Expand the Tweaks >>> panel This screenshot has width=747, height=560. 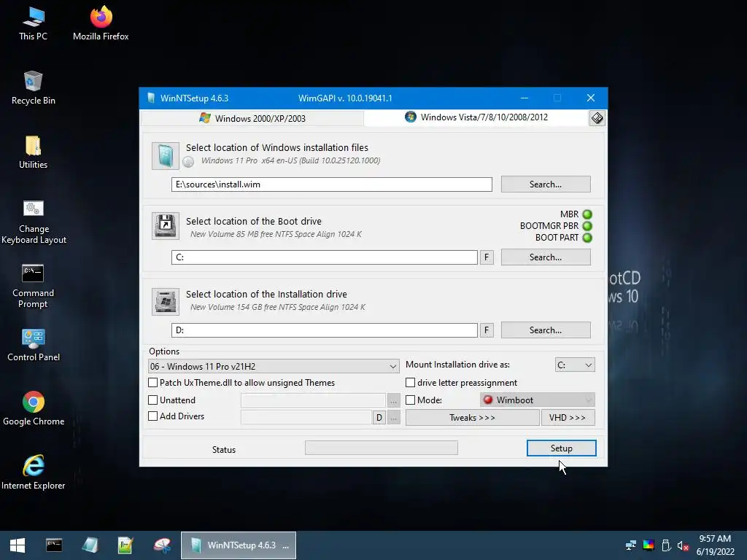473,418
